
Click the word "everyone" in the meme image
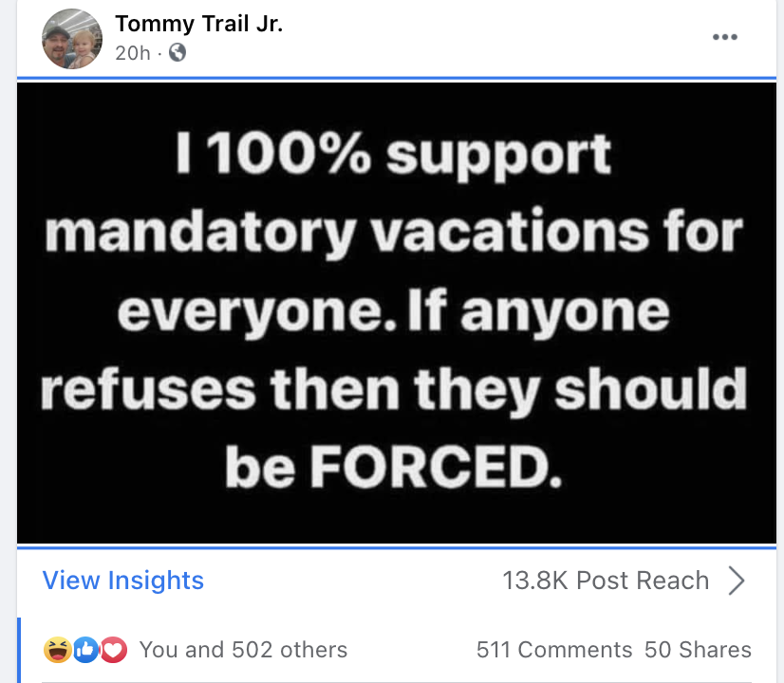point(238,312)
